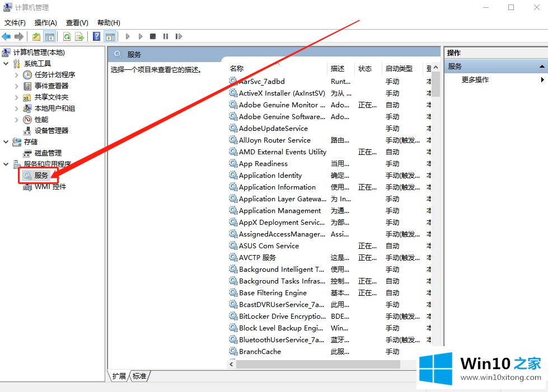Screen dimensions: 548x392
Task: Select 服务 in the tree
Action: (41, 175)
